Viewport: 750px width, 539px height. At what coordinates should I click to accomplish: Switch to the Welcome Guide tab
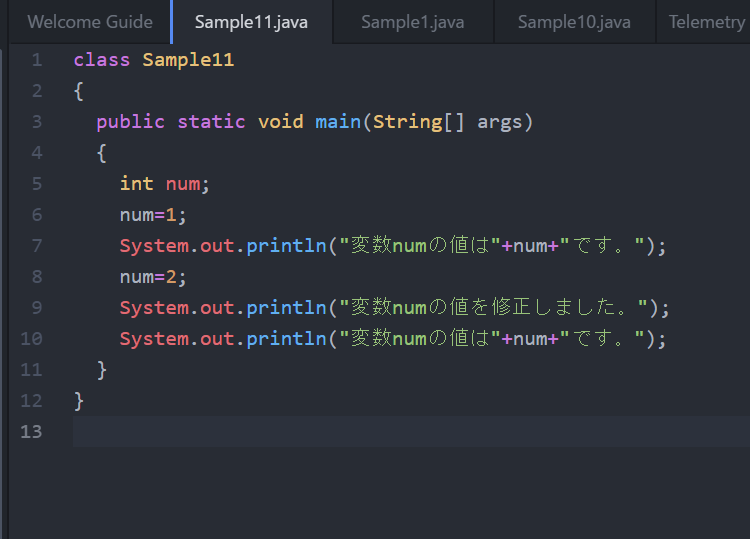(90, 22)
